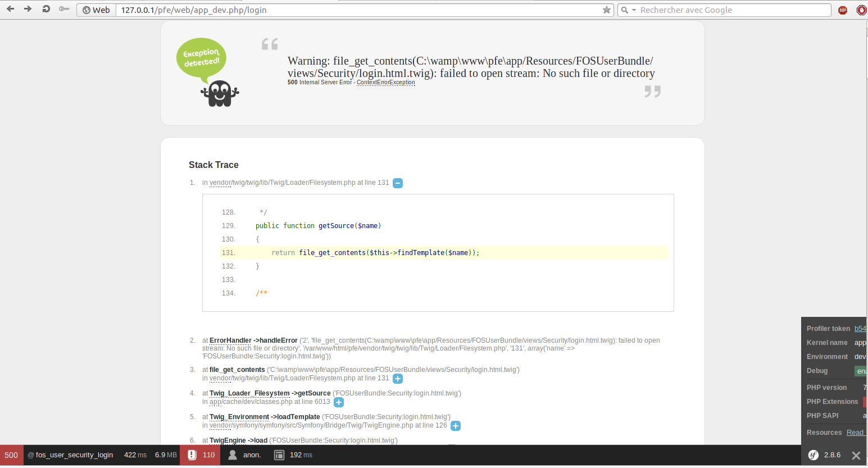Collapse code for Filesystem.php line 131 trace
The height and width of the screenshot is (468, 868).
398,183
